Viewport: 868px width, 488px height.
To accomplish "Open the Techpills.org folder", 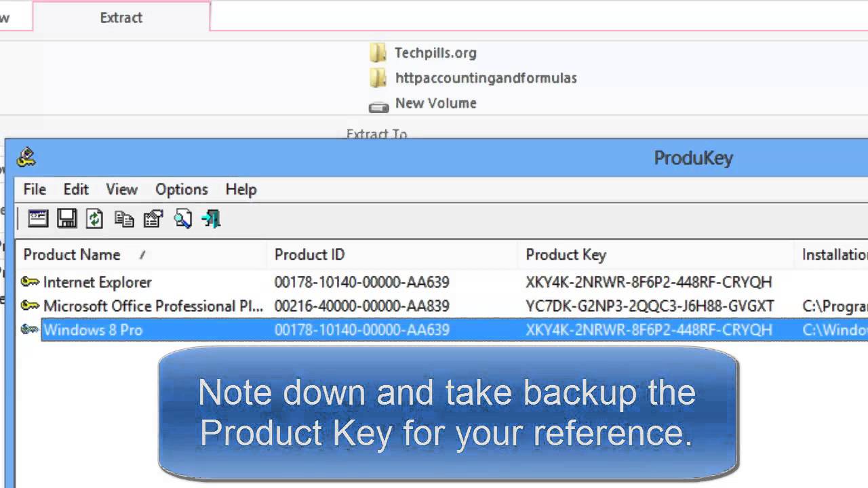I will coord(435,53).
